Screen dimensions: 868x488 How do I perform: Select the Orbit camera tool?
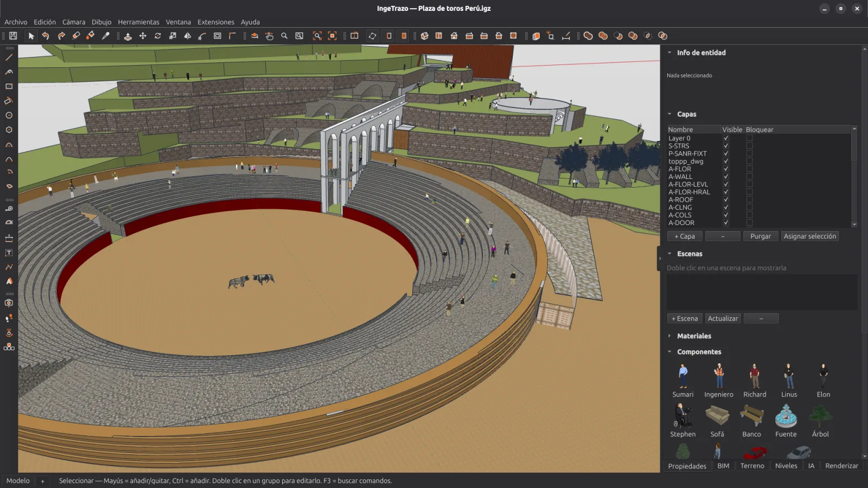click(x=254, y=36)
